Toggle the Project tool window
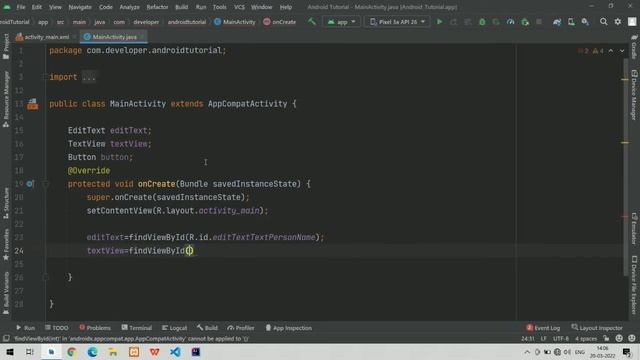This screenshot has width=640, height=360. [6, 47]
